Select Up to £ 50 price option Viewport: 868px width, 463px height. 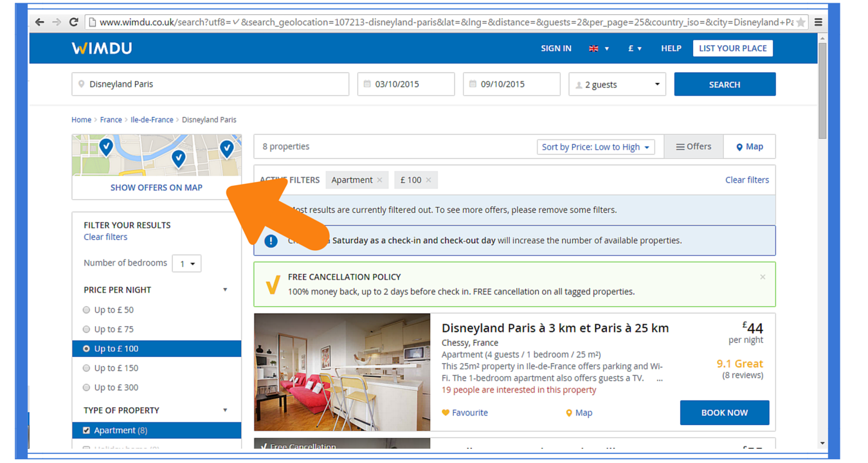click(x=86, y=310)
